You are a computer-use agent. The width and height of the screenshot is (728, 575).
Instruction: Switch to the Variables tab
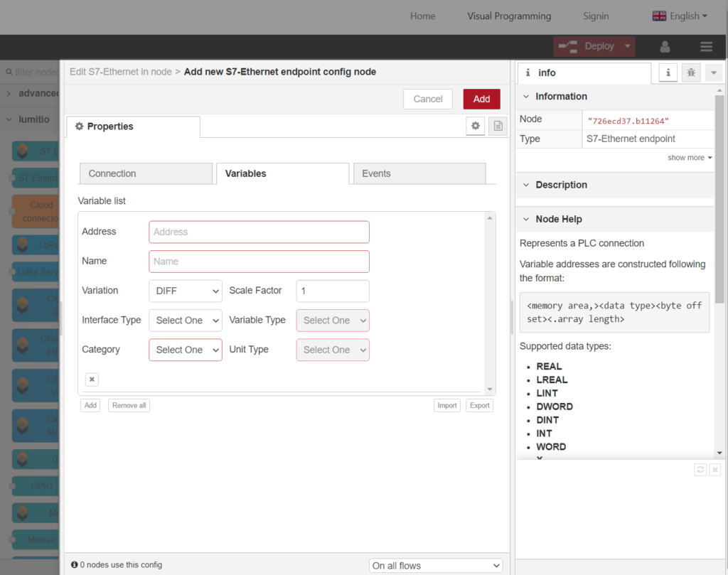point(282,173)
